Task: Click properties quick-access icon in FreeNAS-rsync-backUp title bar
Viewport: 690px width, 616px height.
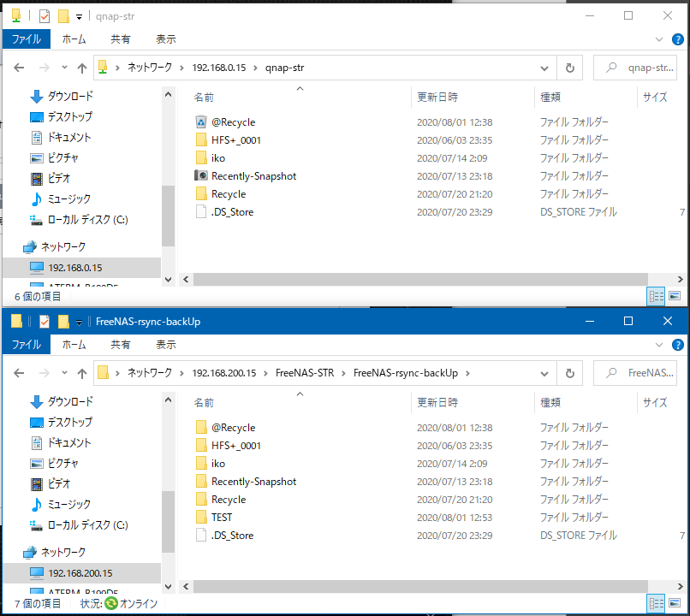Action: (x=45, y=322)
